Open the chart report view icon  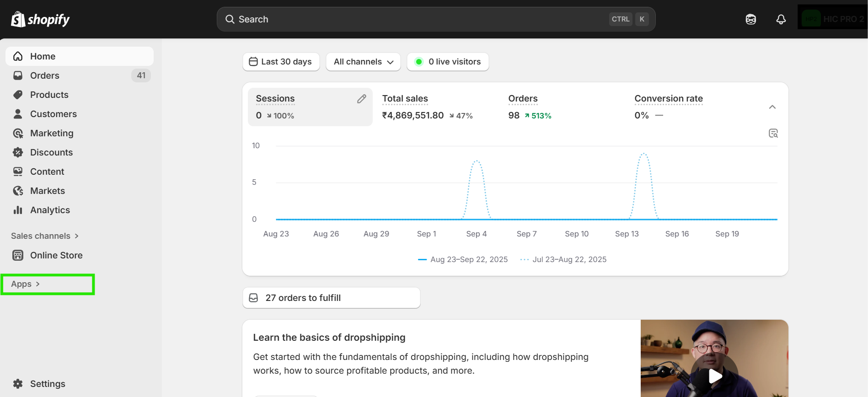tap(773, 133)
